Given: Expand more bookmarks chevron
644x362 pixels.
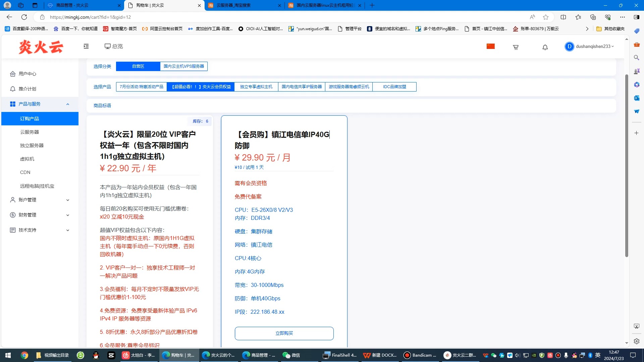Looking at the screenshot, I should pos(587,29).
